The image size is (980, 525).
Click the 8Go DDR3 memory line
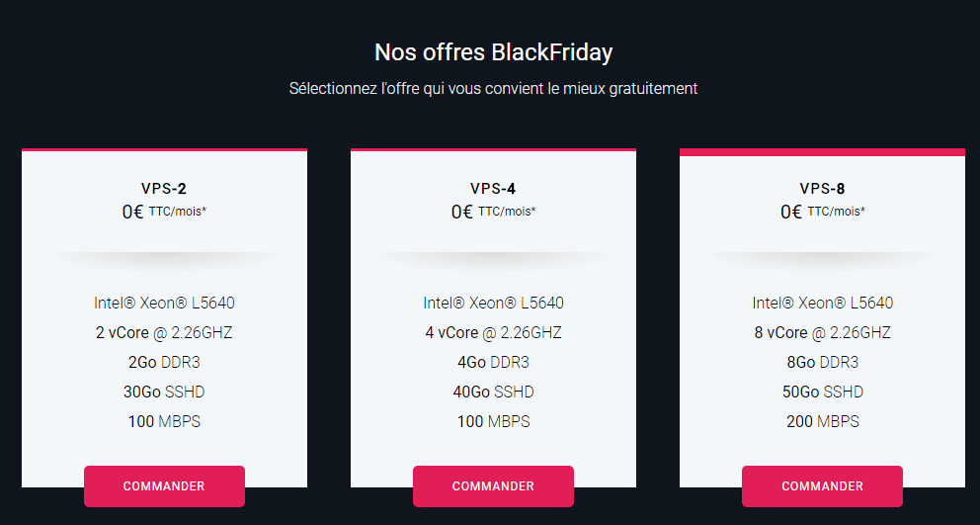click(822, 362)
